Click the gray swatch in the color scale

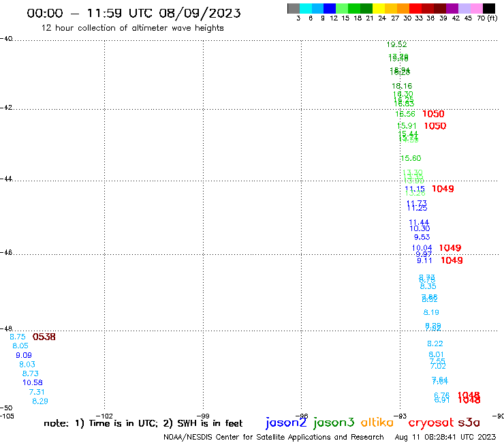pyautogui.click(x=294, y=8)
